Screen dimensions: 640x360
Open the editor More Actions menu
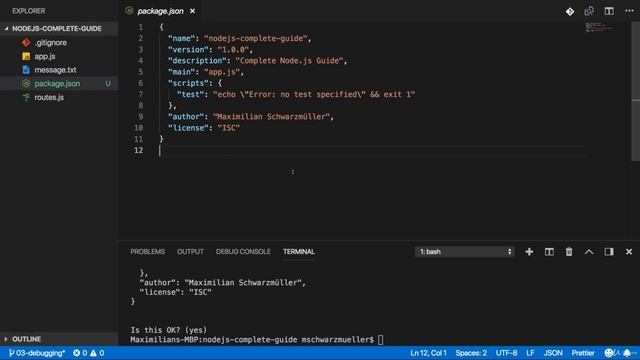(x=629, y=11)
